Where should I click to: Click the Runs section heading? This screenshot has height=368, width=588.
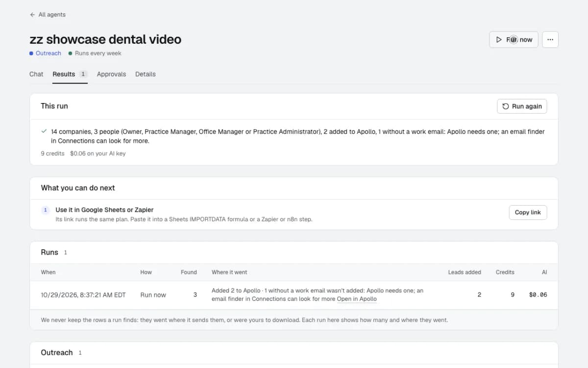[x=49, y=252]
